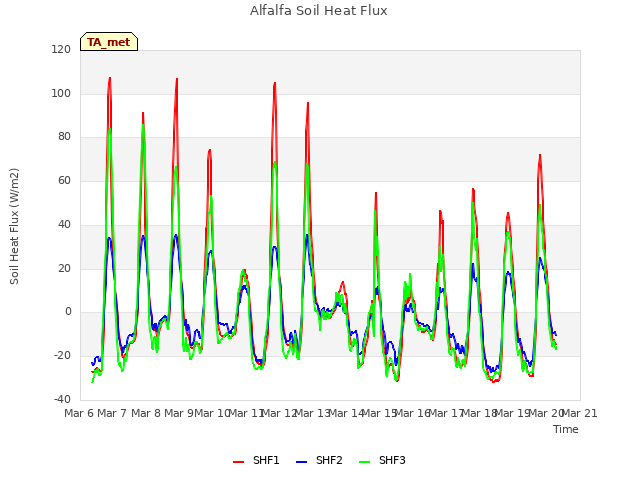Screen dimensions: 640x480
Task: Click the last SHF1 peak on Mar 19
Action: tap(540, 156)
